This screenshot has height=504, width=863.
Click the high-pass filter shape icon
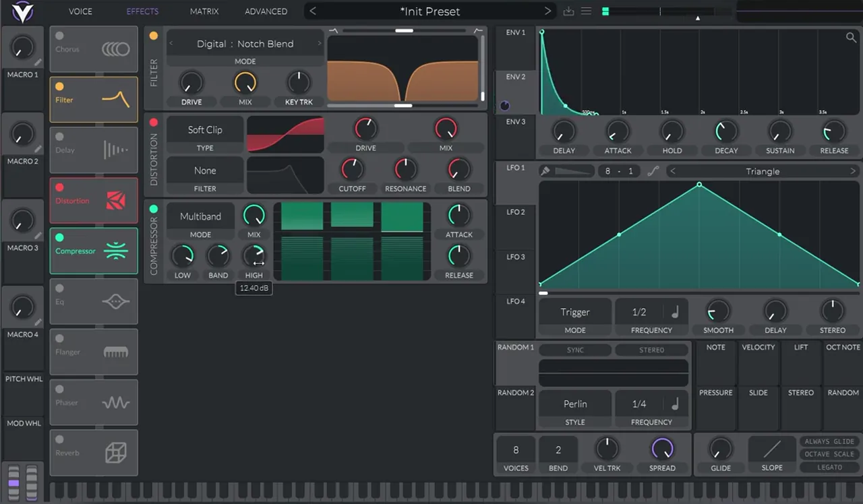pos(478,30)
